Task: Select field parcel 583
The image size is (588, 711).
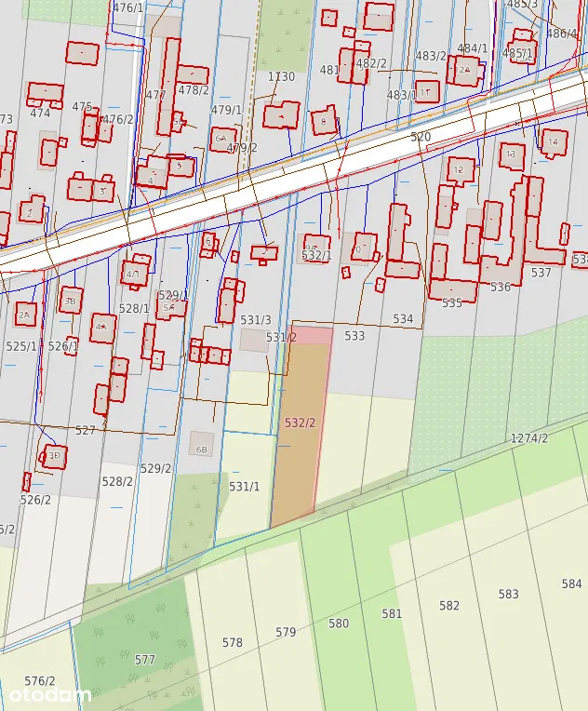Action: [x=508, y=594]
